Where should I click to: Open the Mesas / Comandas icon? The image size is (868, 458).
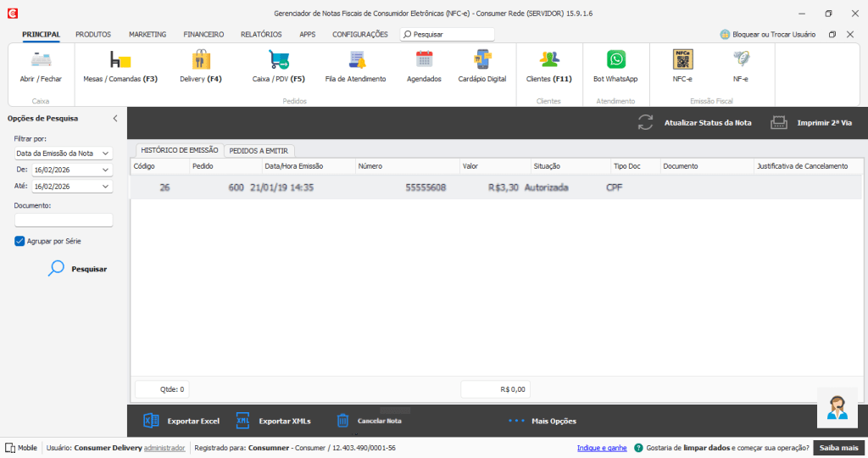[x=120, y=61]
